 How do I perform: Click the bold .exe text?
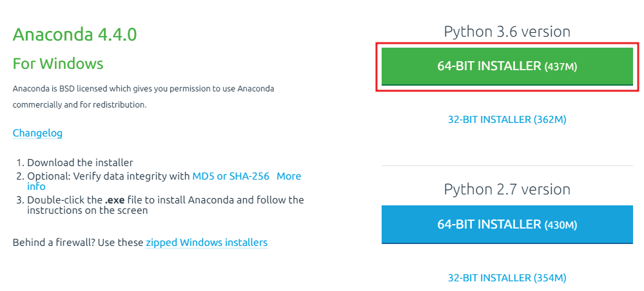[115, 200]
